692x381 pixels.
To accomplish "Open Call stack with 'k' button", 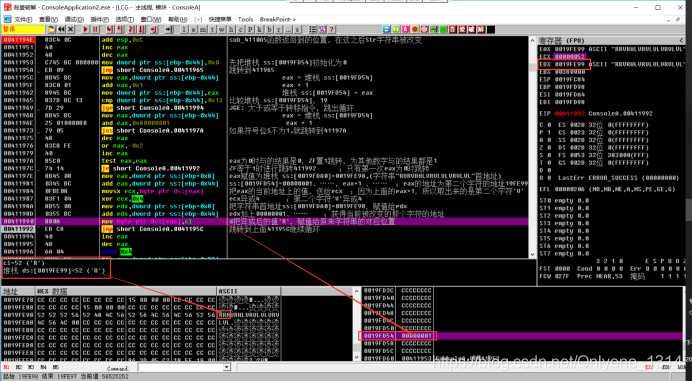I will click(x=260, y=30).
